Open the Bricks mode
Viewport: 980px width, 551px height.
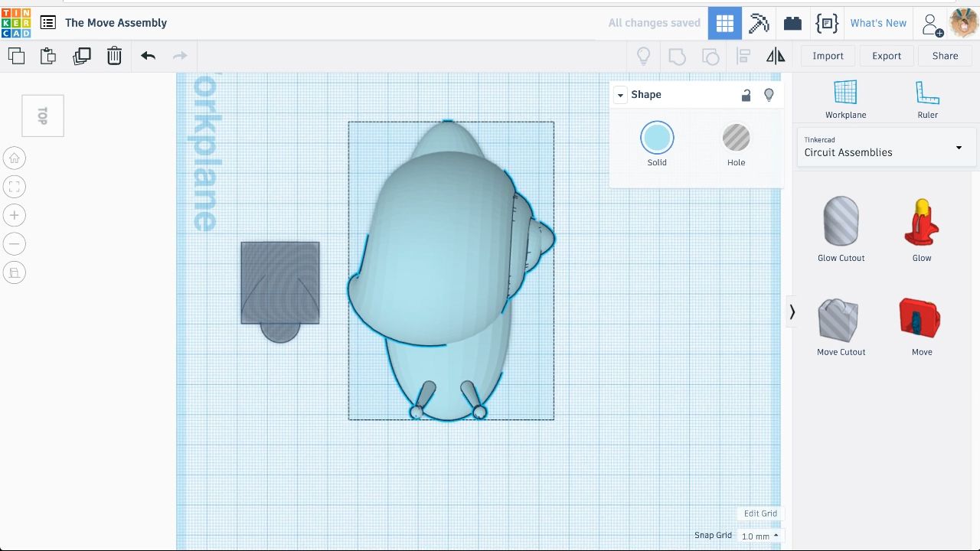[792, 23]
